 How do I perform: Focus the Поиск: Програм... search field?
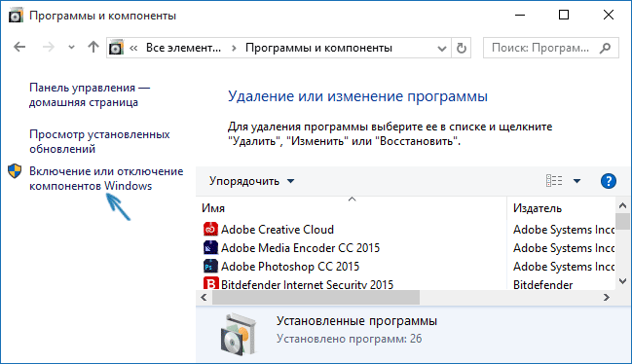[x=550, y=48]
